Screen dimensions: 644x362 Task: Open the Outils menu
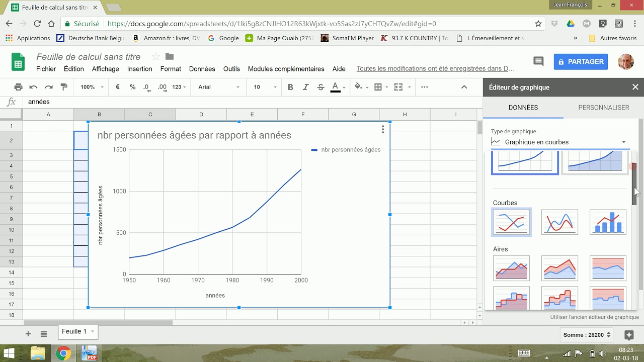point(231,69)
